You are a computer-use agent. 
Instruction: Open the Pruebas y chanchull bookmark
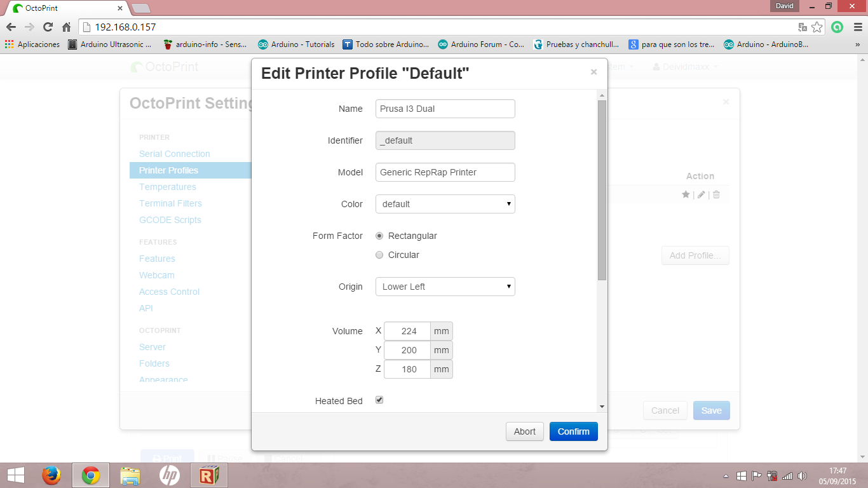(576, 44)
